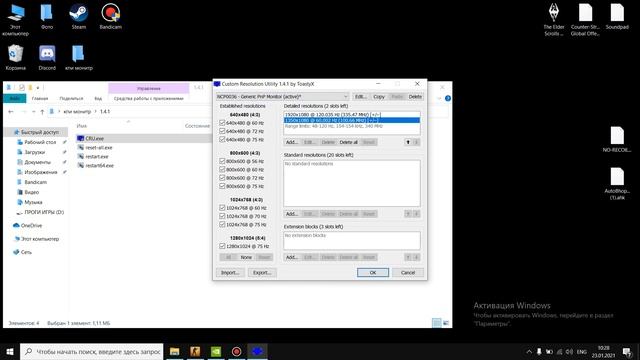Uncheck 640x480 @ 72 Hz

(x=222, y=131)
